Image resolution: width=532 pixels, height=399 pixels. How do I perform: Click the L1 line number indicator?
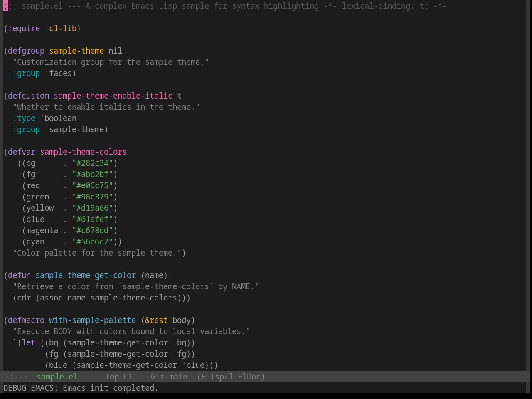coord(128,377)
